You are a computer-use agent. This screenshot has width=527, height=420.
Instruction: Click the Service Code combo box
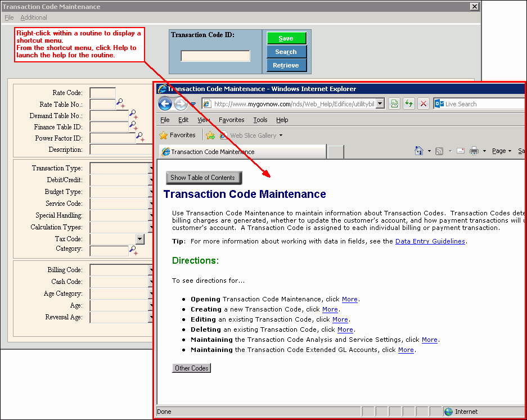[x=121, y=204]
